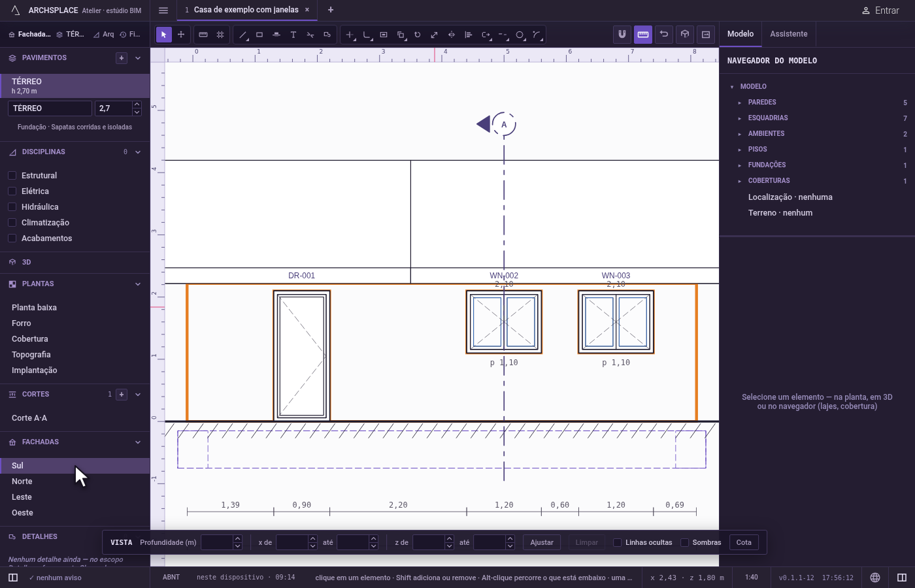
Task: Open the Norte facade view
Action: coord(75,482)
